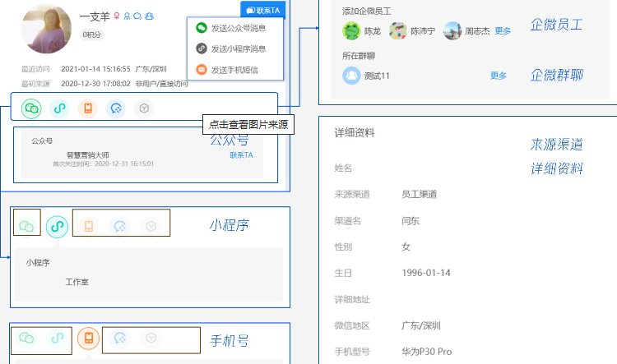Image resolution: width=617 pixels, height=364 pixels.
Task: Expand 更多 in the 所在群聊 row
Action: pos(499,76)
